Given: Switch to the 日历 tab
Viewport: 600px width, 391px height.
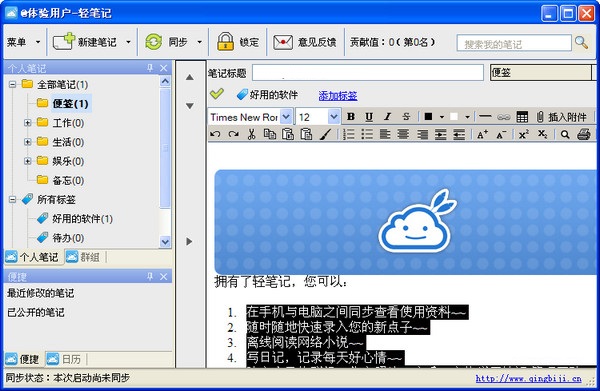Looking at the screenshot, I should (x=64, y=359).
